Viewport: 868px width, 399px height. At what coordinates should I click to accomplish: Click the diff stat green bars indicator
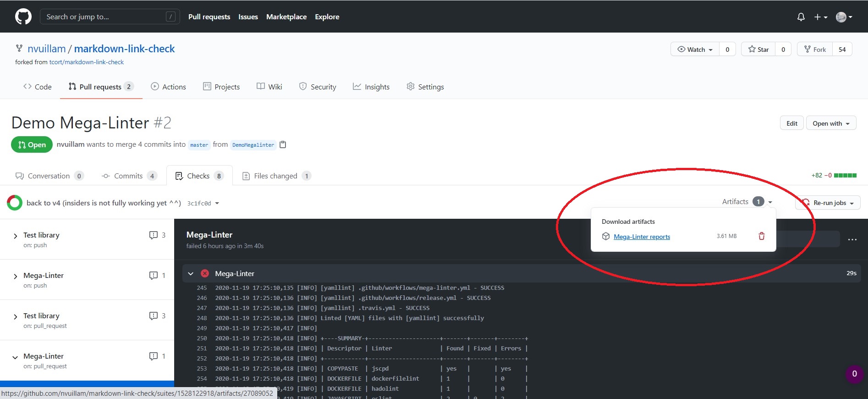click(x=845, y=176)
